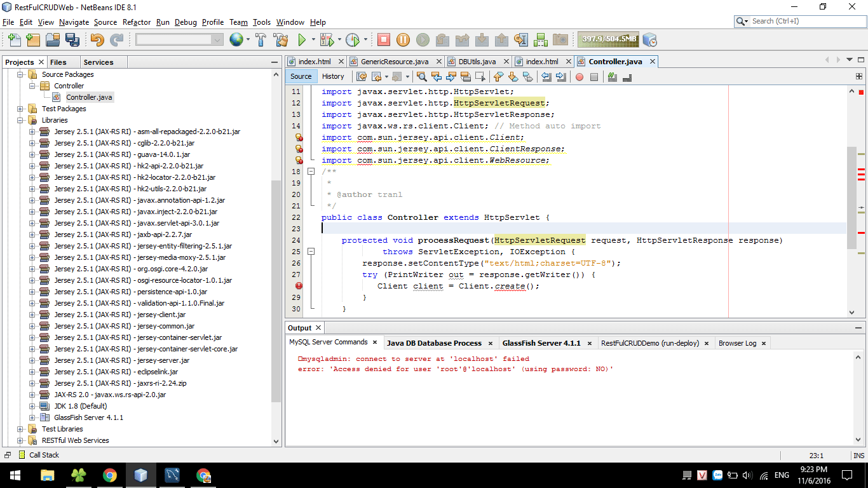Build the project using the hammer icon
Screen dimensions: 868x488
click(261, 39)
